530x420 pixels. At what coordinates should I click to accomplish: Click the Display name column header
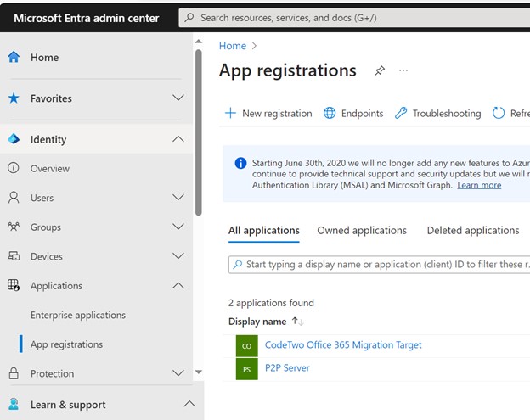tap(257, 322)
